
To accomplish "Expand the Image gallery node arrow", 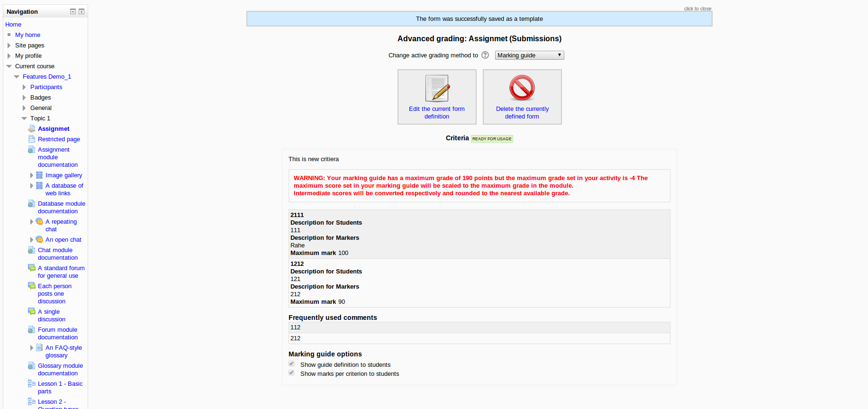I will pyautogui.click(x=32, y=175).
